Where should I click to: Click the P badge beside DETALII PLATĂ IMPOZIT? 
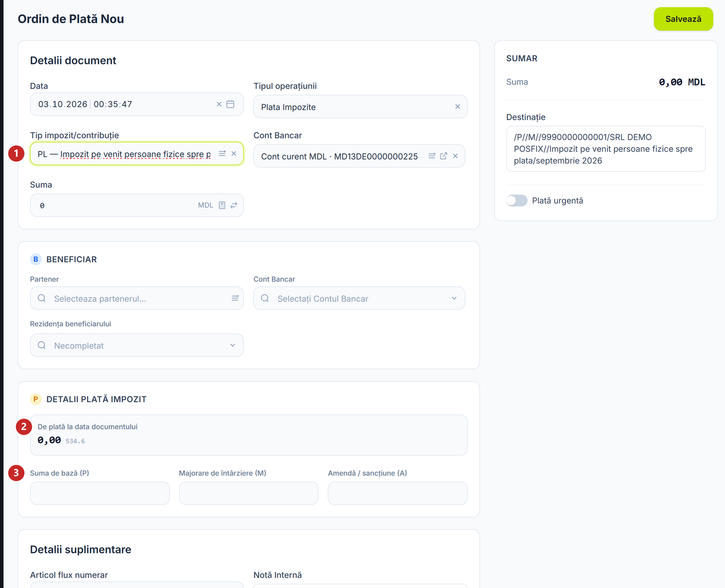pyautogui.click(x=36, y=399)
